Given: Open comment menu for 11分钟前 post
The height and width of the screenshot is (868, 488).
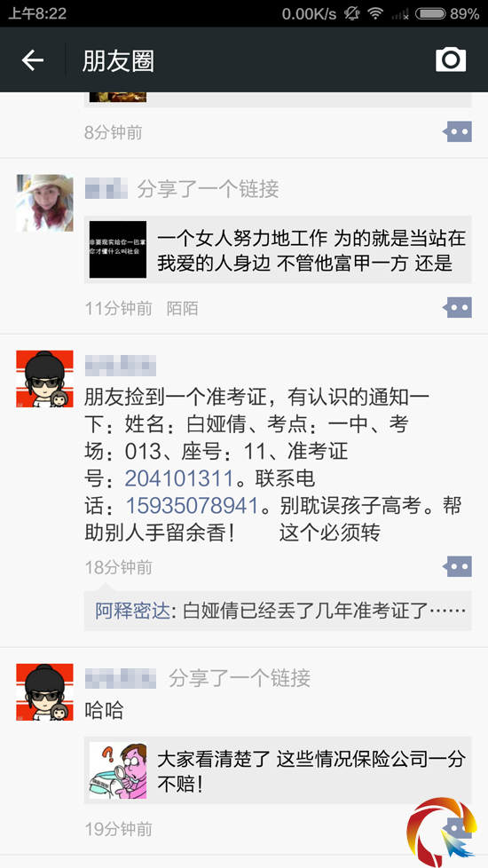Looking at the screenshot, I should point(457,307).
